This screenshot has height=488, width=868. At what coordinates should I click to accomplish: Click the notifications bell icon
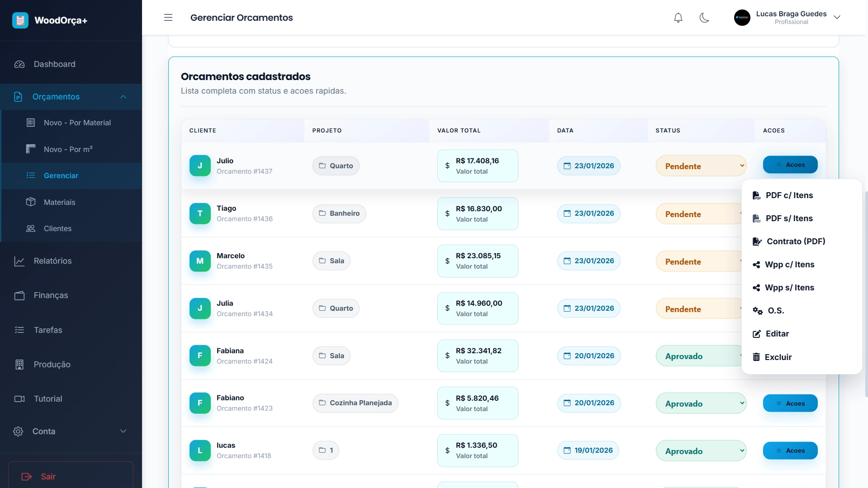coord(678,18)
